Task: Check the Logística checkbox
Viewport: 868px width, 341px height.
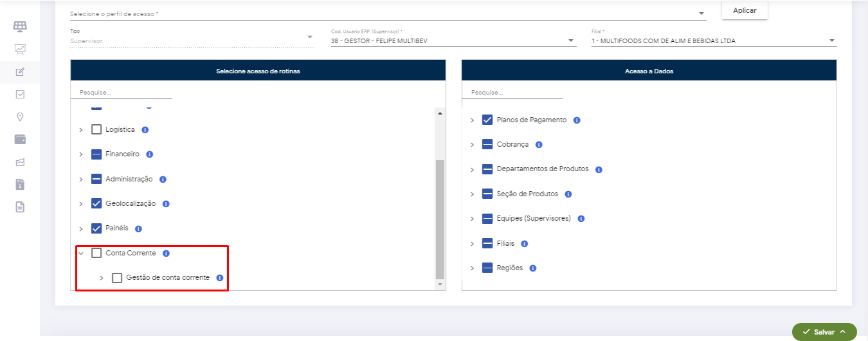Action: click(96, 130)
